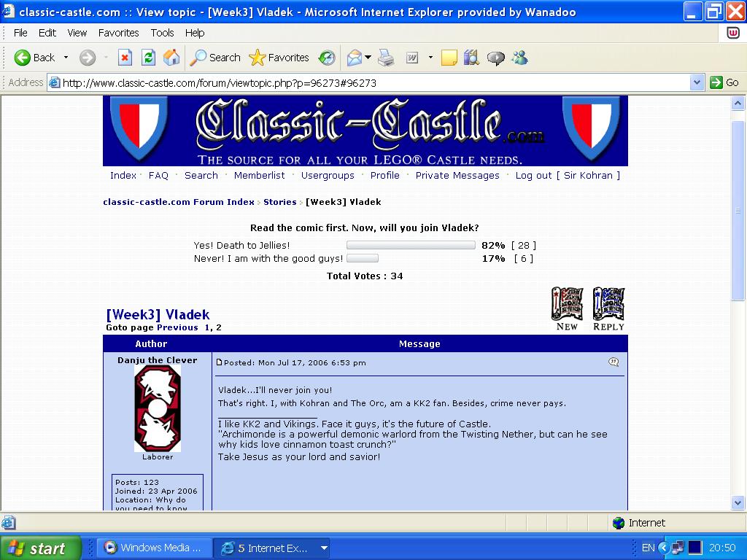Open the Usergroups link
This screenshot has width=747, height=560.
click(328, 175)
